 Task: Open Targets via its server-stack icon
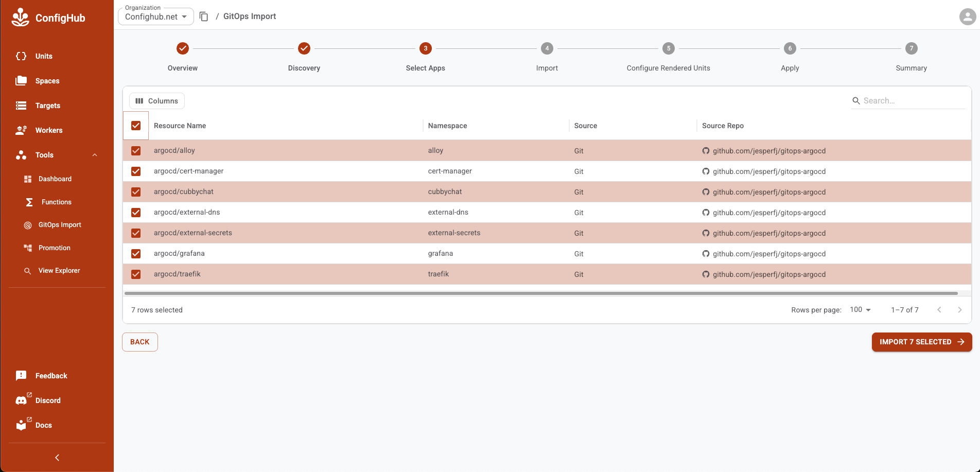pyautogui.click(x=21, y=106)
